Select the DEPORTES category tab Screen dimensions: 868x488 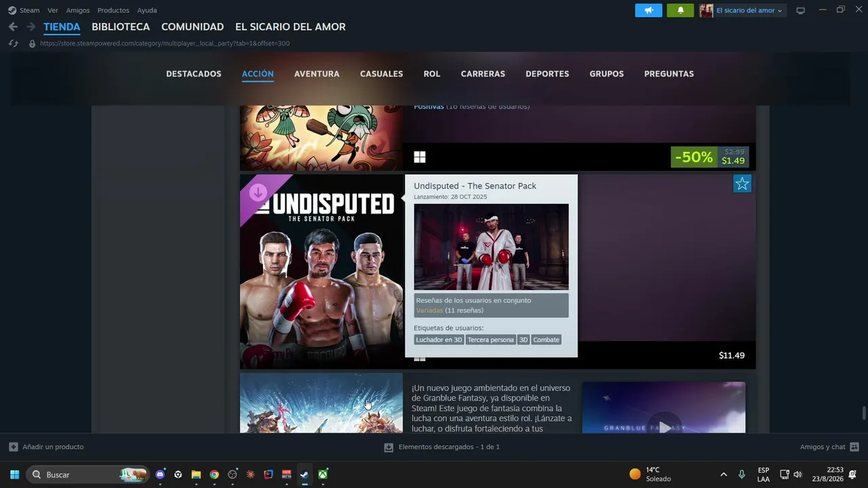[x=547, y=74]
